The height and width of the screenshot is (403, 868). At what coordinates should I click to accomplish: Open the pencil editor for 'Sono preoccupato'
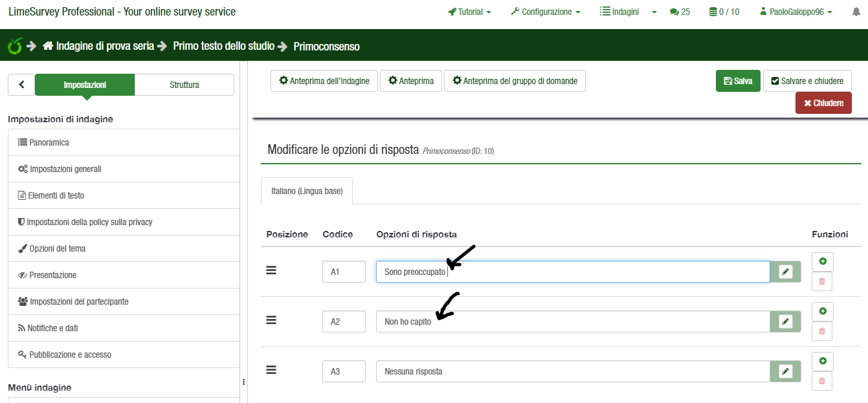click(785, 272)
